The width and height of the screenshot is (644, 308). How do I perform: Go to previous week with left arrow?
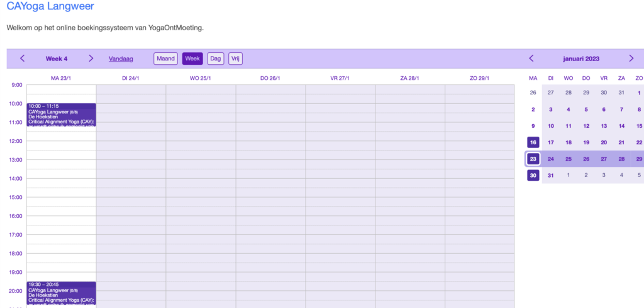(x=23, y=59)
